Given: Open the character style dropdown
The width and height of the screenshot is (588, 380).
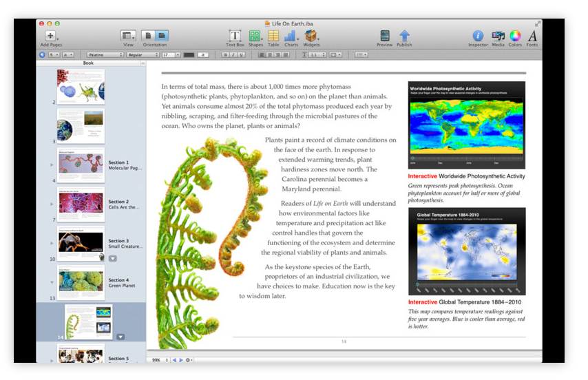Looking at the screenshot, I should coord(68,54).
